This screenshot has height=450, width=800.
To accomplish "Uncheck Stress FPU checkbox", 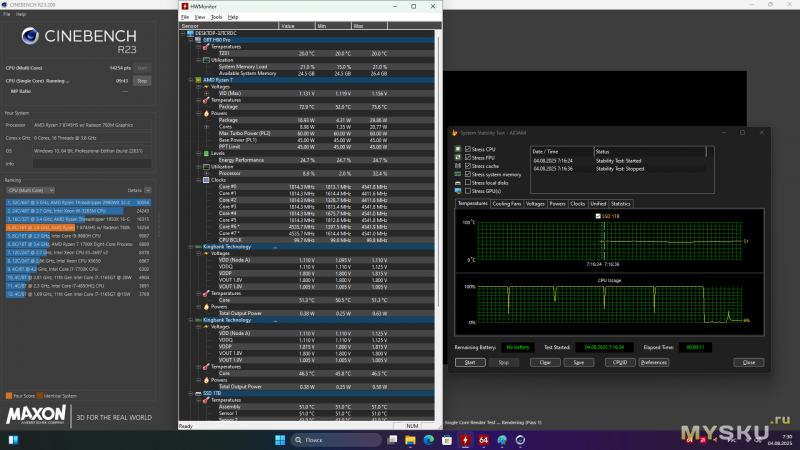I will click(468, 158).
